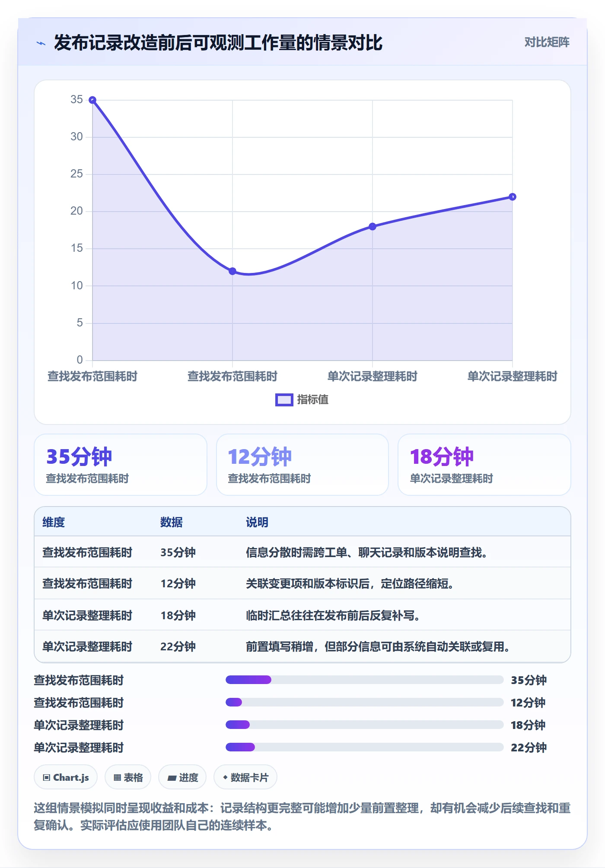The height and width of the screenshot is (868, 605).
Task: Click the y-axis label 15
Action: (x=76, y=248)
